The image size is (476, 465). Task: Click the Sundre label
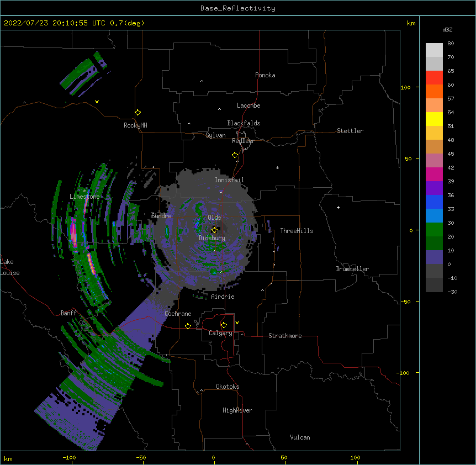point(161,216)
